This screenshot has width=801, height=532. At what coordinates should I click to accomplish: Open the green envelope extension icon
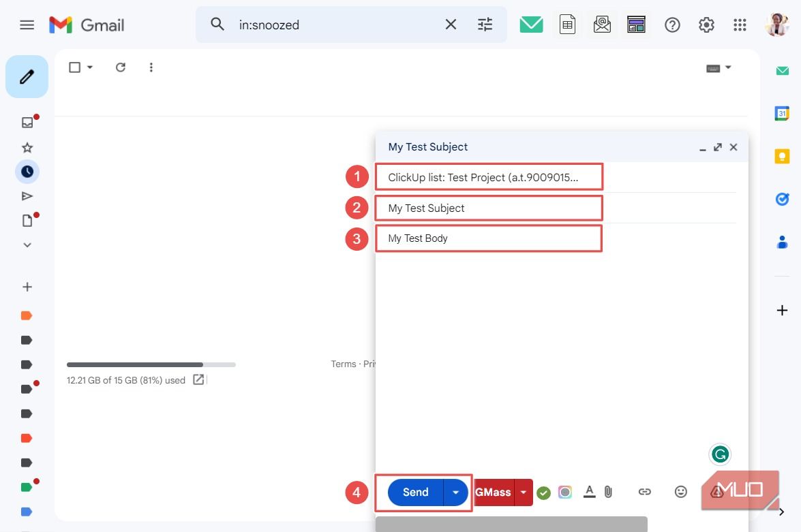coord(531,24)
